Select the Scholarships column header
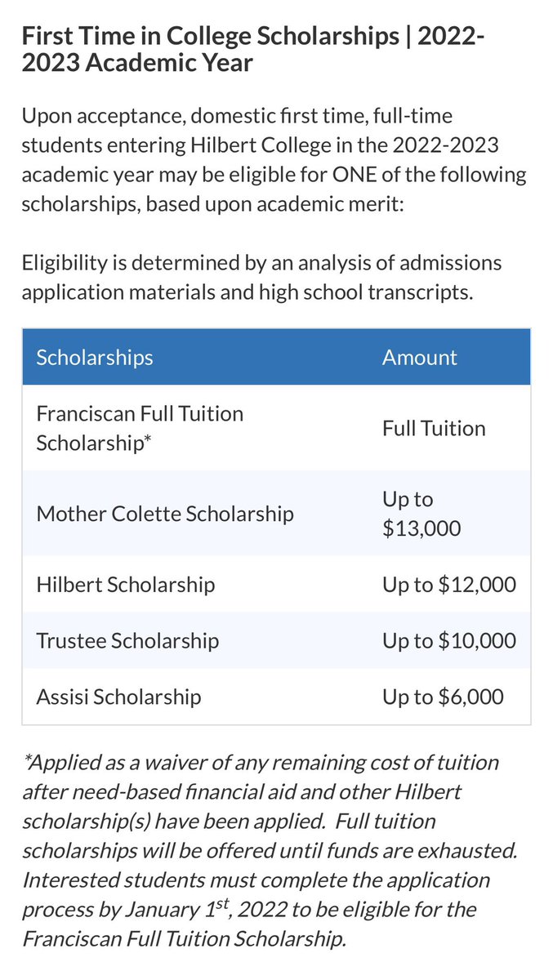Image resolution: width=553 pixels, height=980 pixels. coord(95,358)
